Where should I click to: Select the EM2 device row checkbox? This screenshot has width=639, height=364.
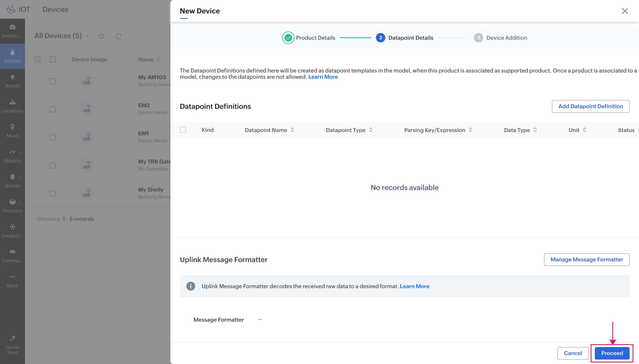tap(52, 109)
